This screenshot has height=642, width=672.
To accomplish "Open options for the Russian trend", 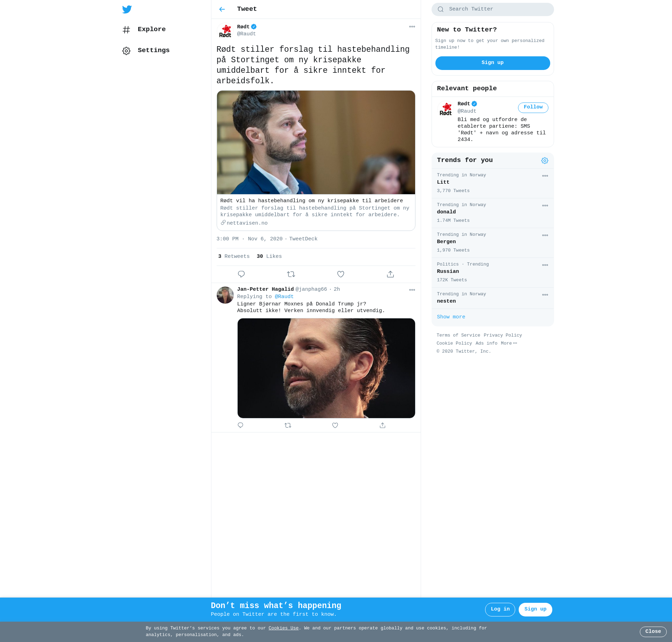I will coord(545,265).
